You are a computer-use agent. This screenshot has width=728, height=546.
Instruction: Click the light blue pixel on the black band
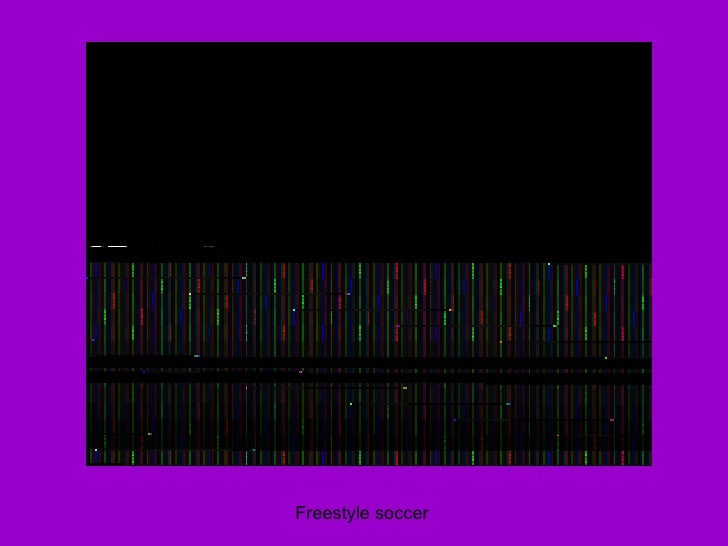click(197, 356)
